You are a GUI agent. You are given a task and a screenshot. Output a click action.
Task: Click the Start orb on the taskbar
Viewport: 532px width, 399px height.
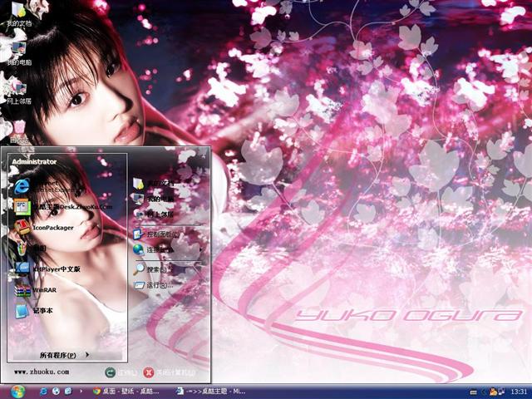point(18,390)
